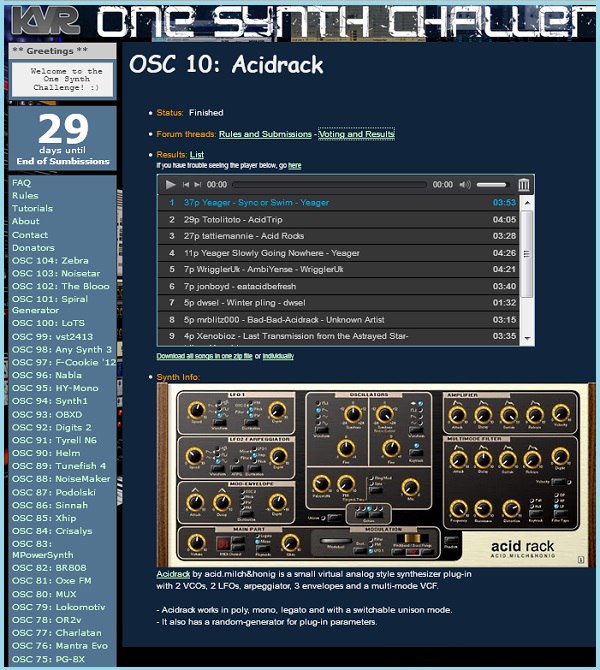Toggle playlist with the columns icon

tap(524, 185)
